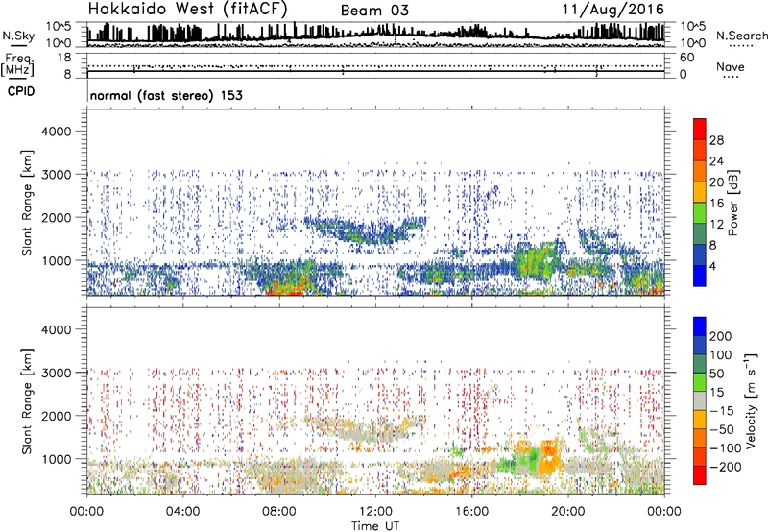Click the 'Nave' legend label

point(731,67)
